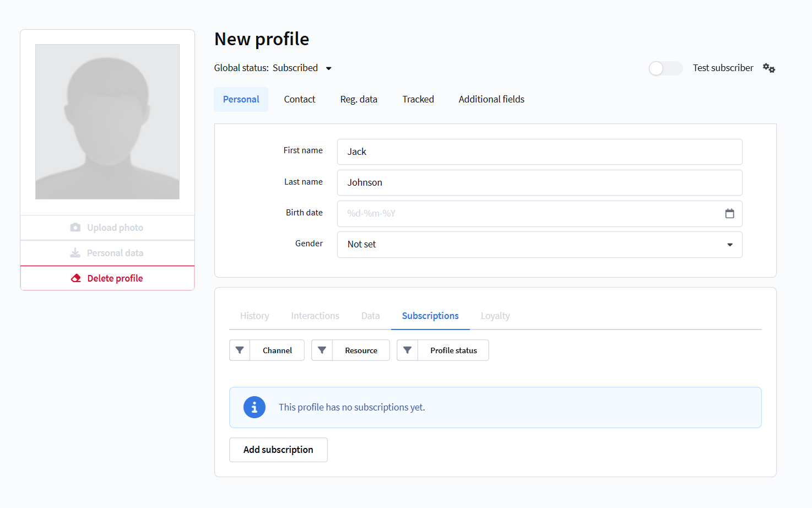
Task: Select the Subscriptions tab
Action: 430,316
